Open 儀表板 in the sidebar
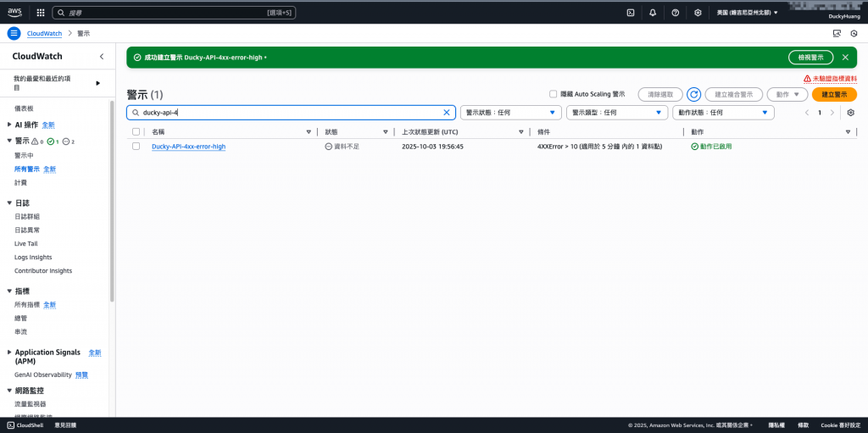Viewport: 868px width, 433px height. coord(24,108)
